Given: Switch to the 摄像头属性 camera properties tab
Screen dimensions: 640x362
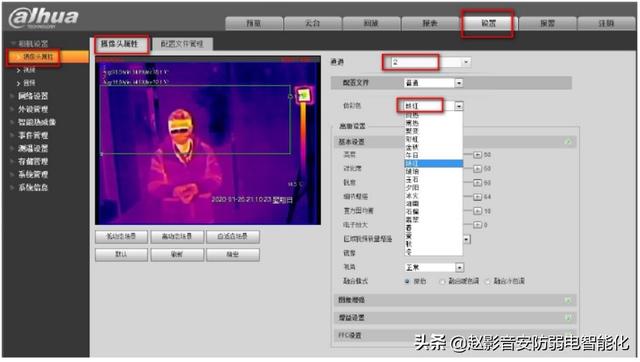Looking at the screenshot, I should pos(121,44).
